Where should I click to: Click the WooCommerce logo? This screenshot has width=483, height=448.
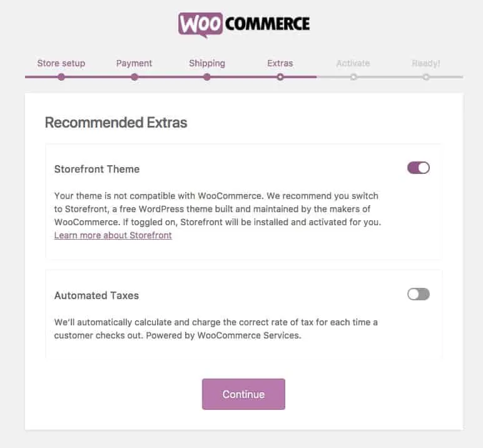(243, 24)
